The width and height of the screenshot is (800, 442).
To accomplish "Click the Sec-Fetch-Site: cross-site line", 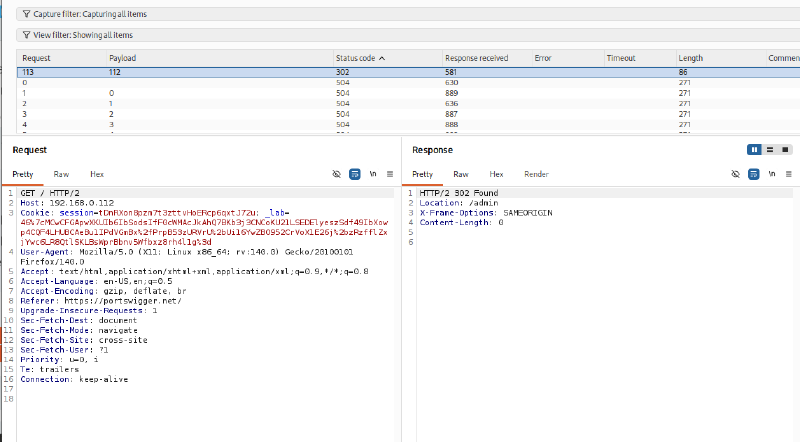I will (x=84, y=340).
